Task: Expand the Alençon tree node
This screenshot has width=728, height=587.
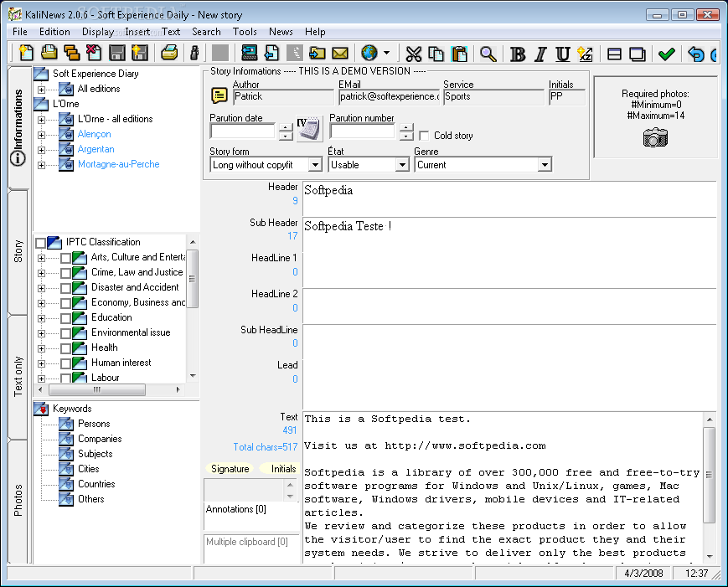Action: click(41, 135)
